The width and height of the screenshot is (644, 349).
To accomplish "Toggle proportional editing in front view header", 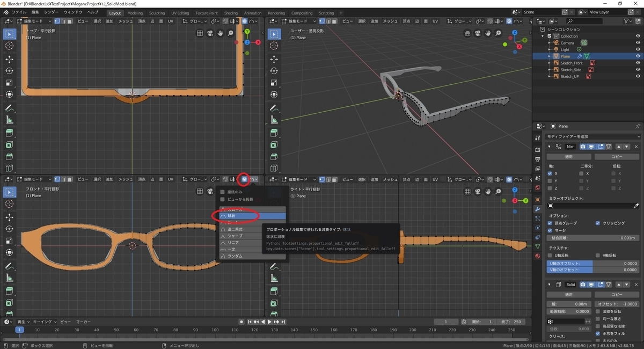I will [244, 179].
